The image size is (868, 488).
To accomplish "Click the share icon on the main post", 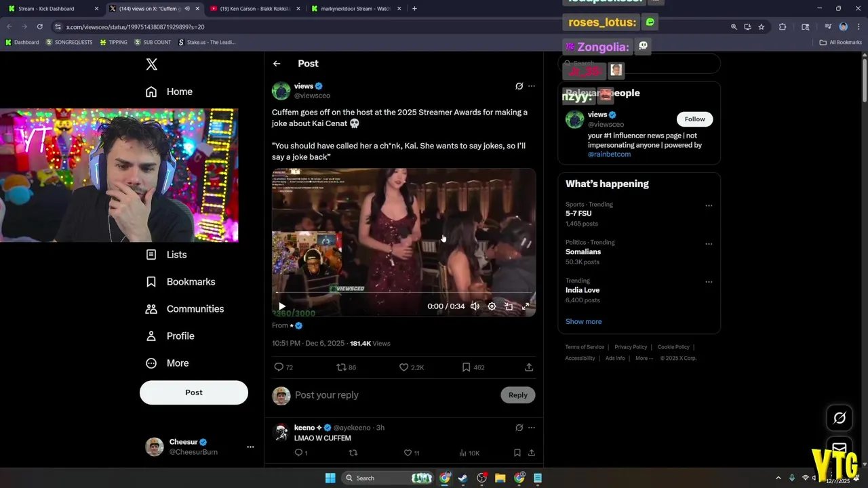I will [x=529, y=367].
